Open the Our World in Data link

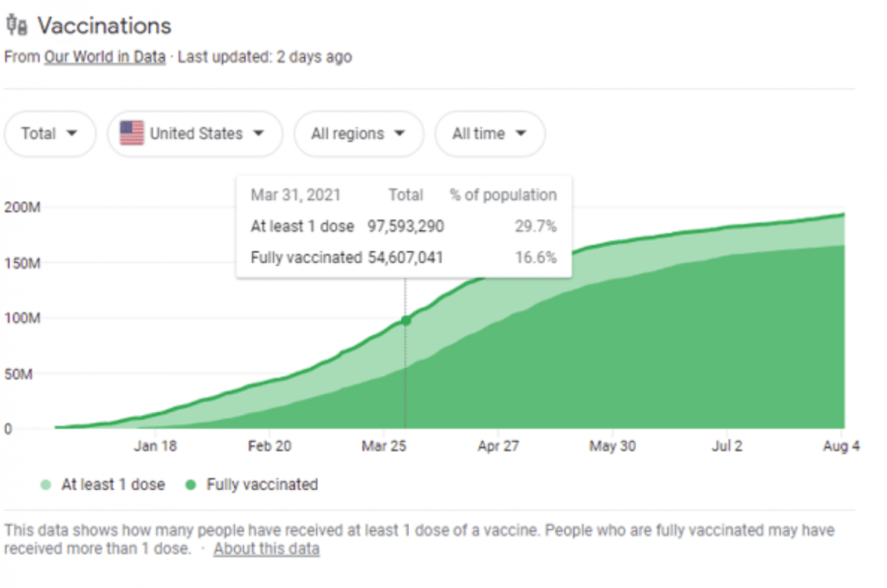(x=105, y=58)
